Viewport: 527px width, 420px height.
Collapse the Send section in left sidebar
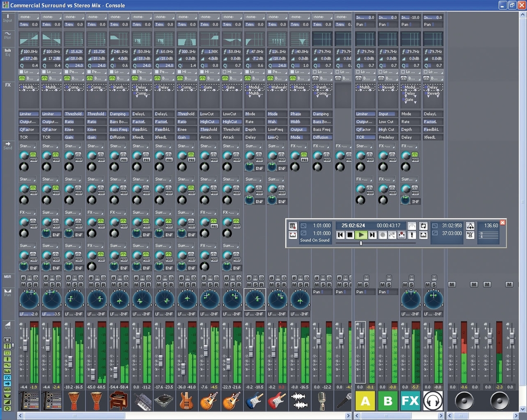[7, 146]
